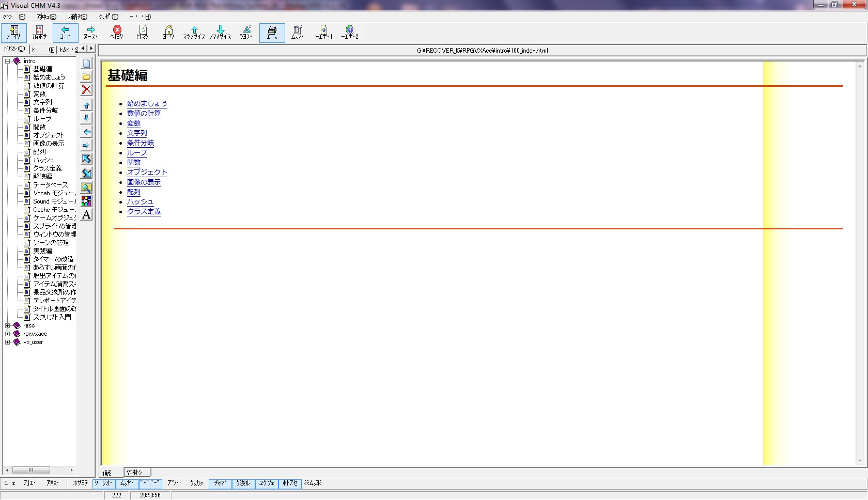The width and height of the screenshot is (868, 500).
Task: Expand the rgss tree node
Action: [x=8, y=325]
